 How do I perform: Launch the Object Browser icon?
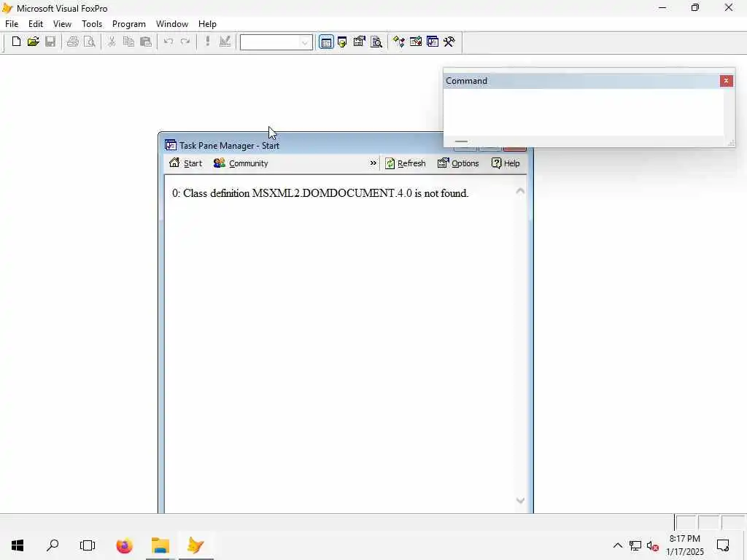point(415,42)
